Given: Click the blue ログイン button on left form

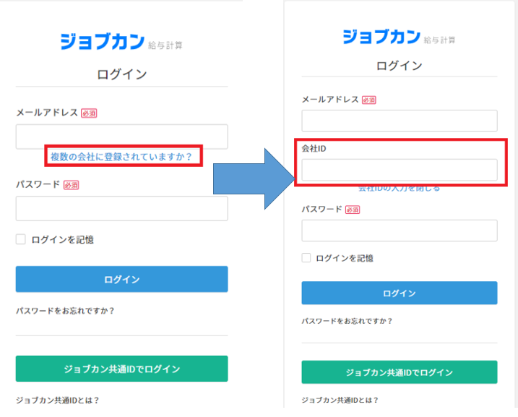Looking at the screenshot, I should (122, 279).
